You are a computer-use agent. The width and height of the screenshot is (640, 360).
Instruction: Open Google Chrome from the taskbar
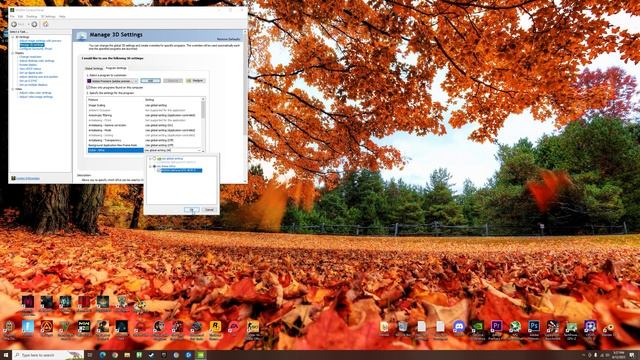coord(115,355)
